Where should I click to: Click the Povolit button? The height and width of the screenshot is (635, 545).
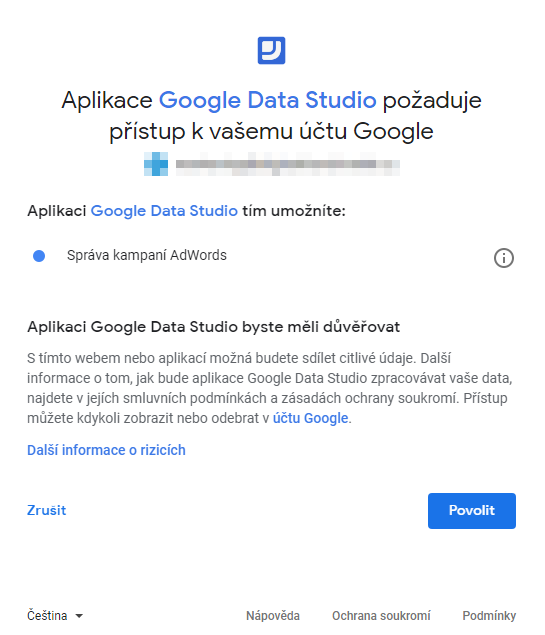472,511
